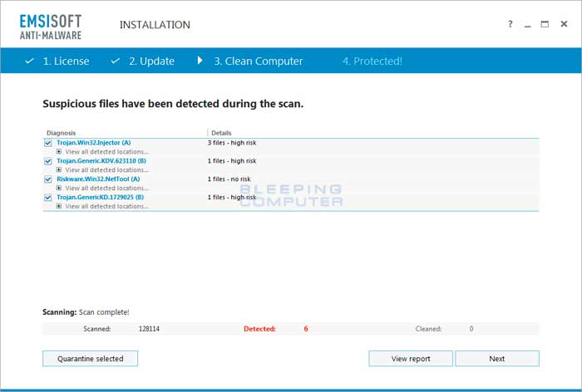
Task: Click the Diagnosis column header
Action: 61,133
